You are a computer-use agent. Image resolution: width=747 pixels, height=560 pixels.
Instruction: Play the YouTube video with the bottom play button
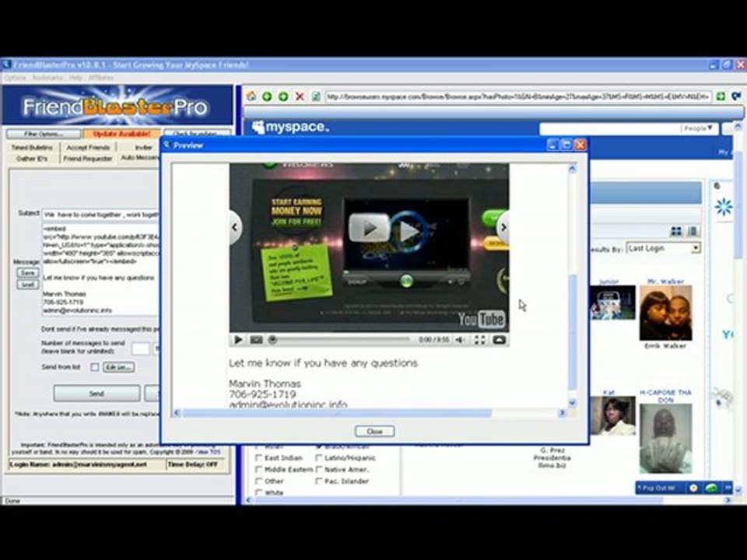click(x=238, y=340)
